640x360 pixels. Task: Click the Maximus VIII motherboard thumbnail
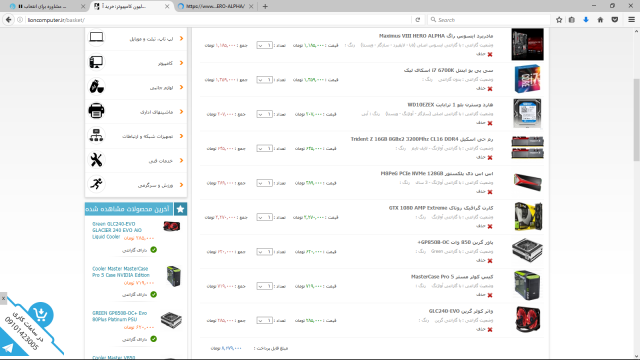coord(527,44)
